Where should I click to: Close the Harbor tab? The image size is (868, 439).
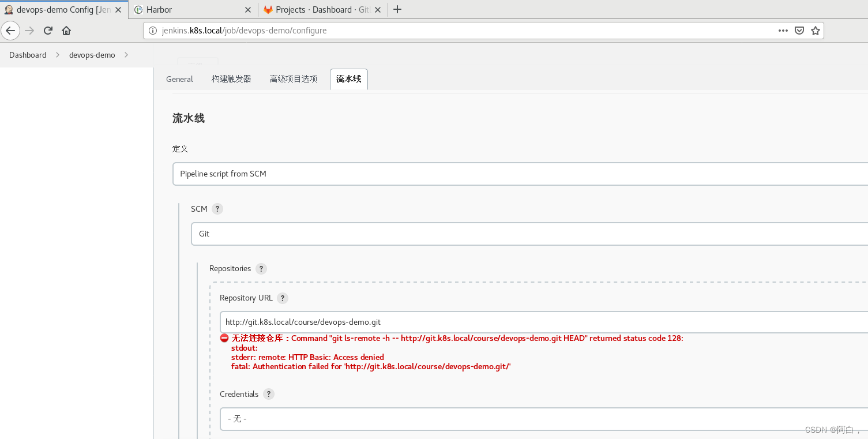[248, 10]
